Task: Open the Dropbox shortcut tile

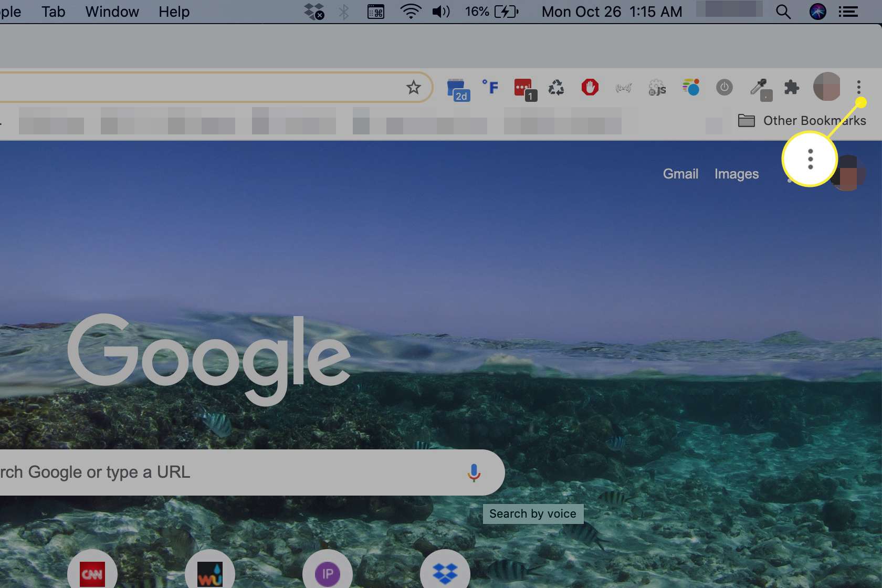Action: (445, 574)
